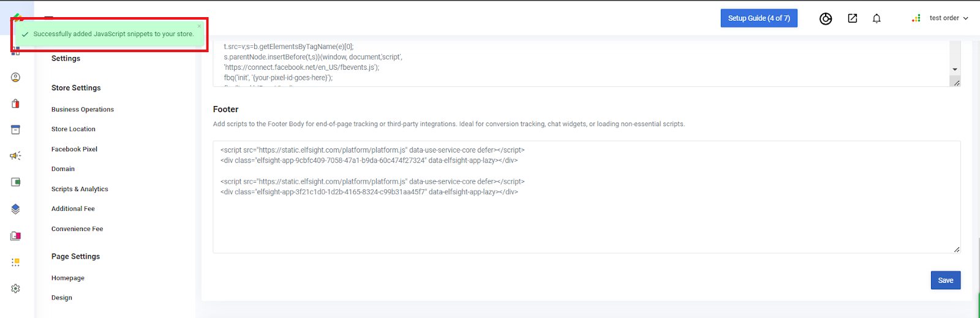Screen dimensions: 980x318
Task: Click the header textarea resize handle
Action: point(957,83)
